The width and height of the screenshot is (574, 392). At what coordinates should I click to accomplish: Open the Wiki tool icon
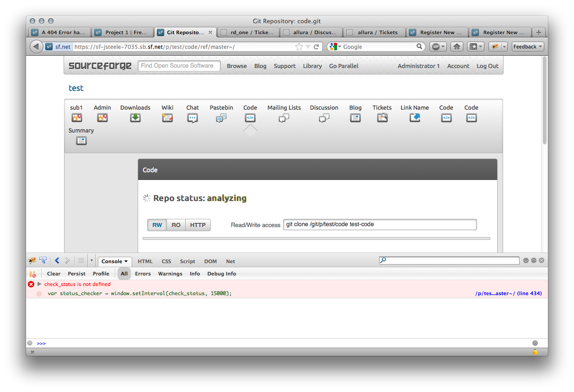(167, 118)
